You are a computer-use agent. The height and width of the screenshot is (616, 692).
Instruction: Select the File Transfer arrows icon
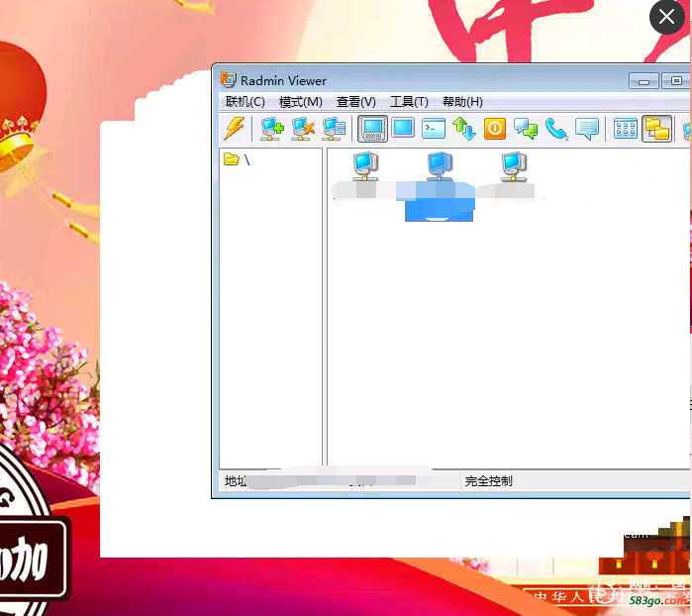click(464, 129)
